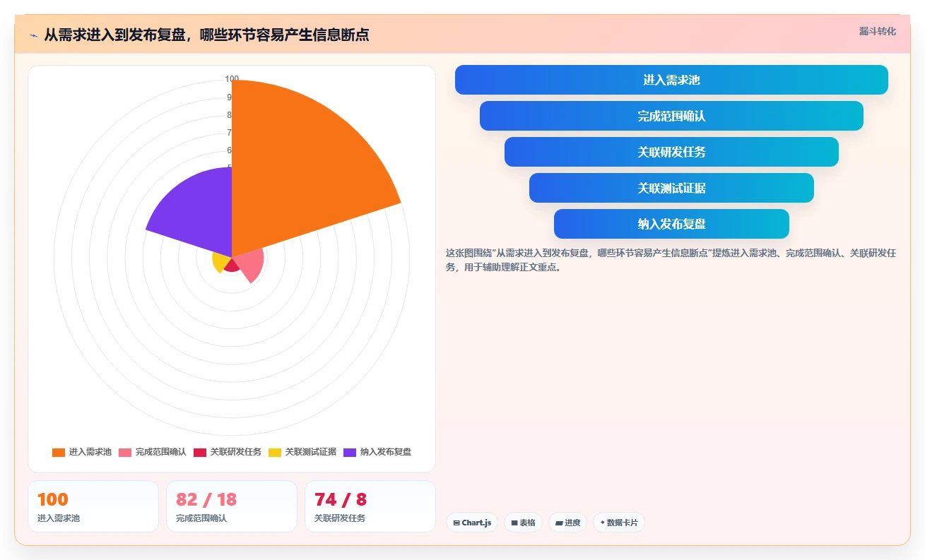Click the large orange polar chart segment
Image resolution: width=925 pixels, height=560 pixels.
point(297,169)
